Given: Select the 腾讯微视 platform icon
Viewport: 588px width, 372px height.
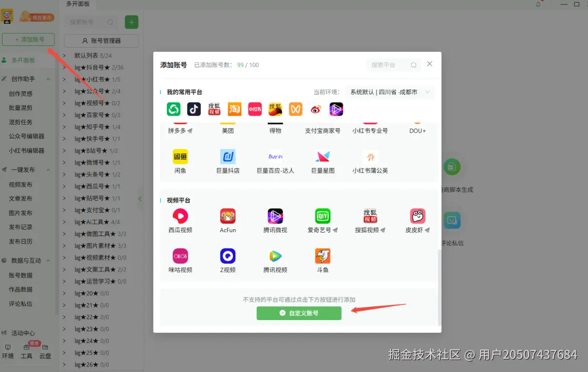Looking at the screenshot, I should tap(275, 216).
